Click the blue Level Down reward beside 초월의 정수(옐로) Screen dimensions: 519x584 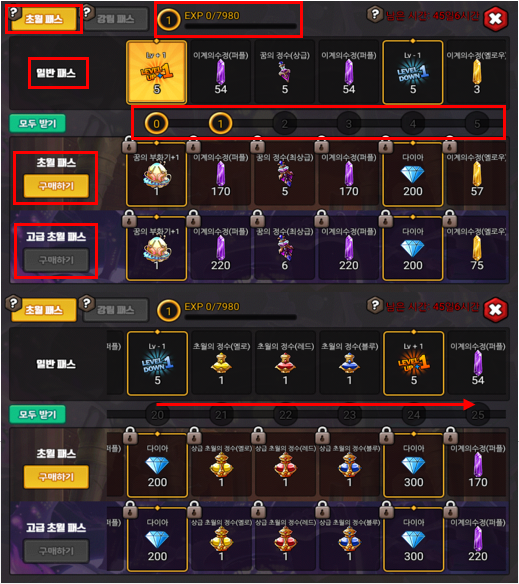(x=157, y=363)
